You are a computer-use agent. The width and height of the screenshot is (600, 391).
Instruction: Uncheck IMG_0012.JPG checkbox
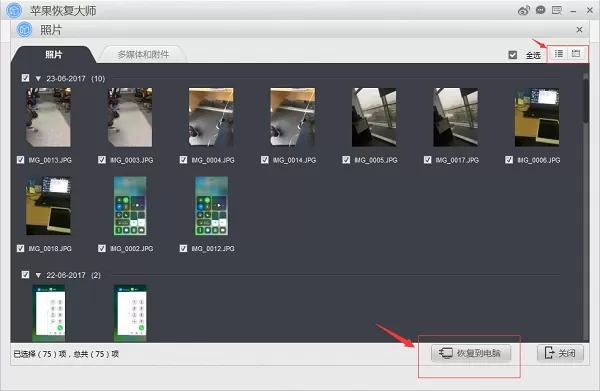183,248
